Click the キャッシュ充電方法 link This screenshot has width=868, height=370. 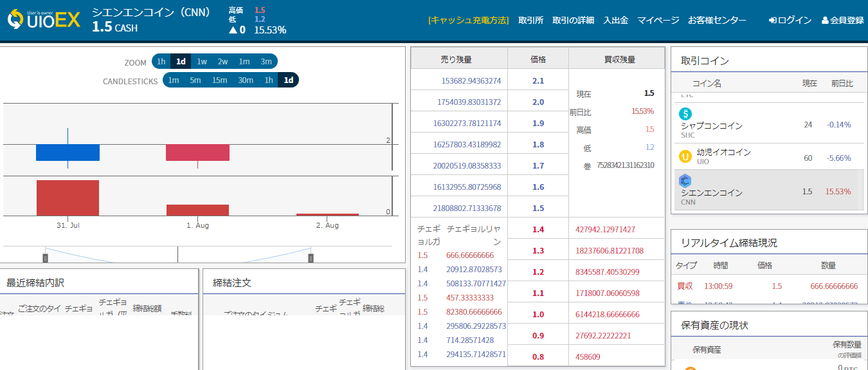coord(468,20)
